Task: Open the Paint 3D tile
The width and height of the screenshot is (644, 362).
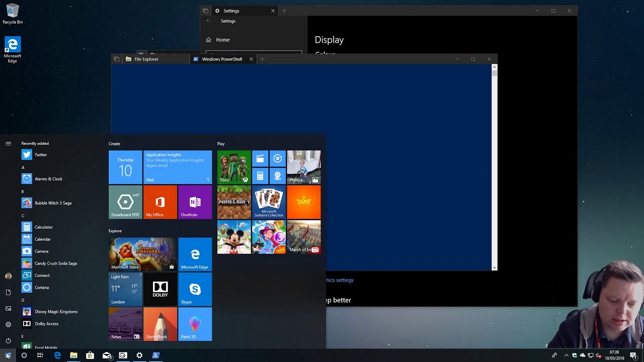Action: (x=195, y=324)
